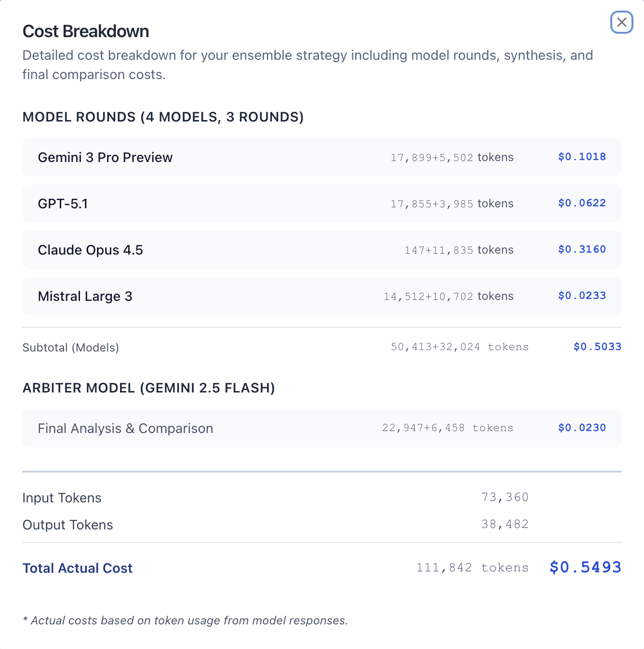
Task: Select the Final Analysis & Comparison row
Action: [x=125, y=428]
